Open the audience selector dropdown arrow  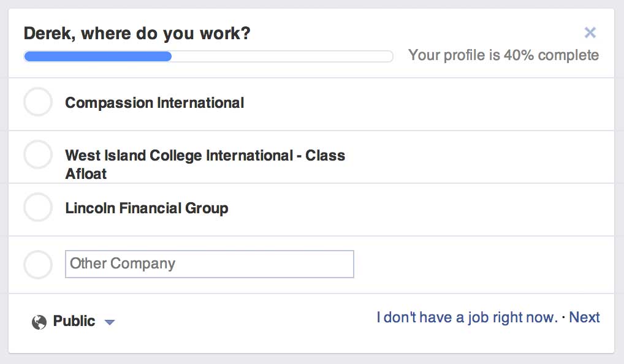coord(110,322)
